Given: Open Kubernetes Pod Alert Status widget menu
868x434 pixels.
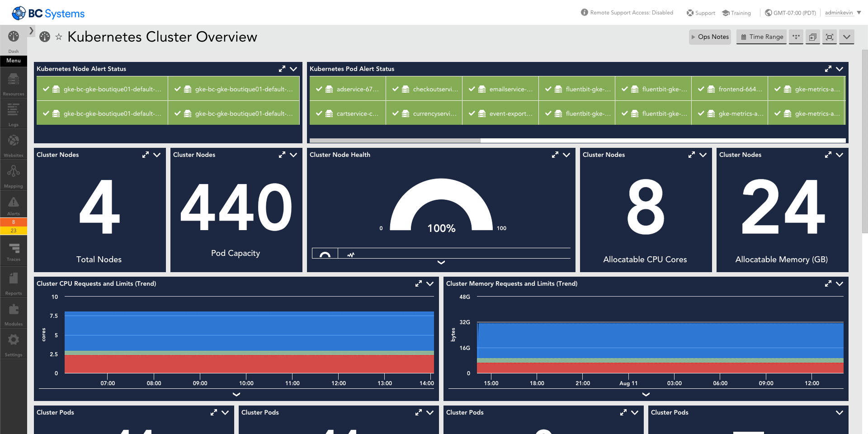Looking at the screenshot, I should pyautogui.click(x=840, y=69).
